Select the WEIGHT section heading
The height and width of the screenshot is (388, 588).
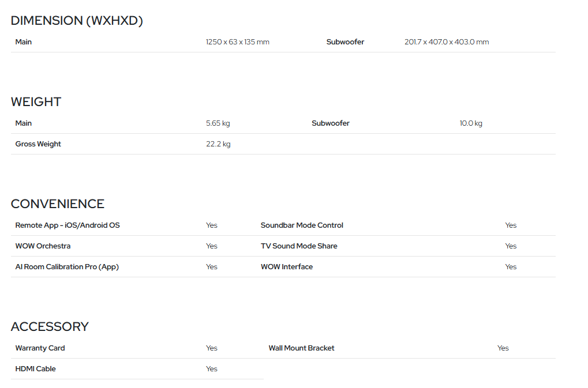36,102
